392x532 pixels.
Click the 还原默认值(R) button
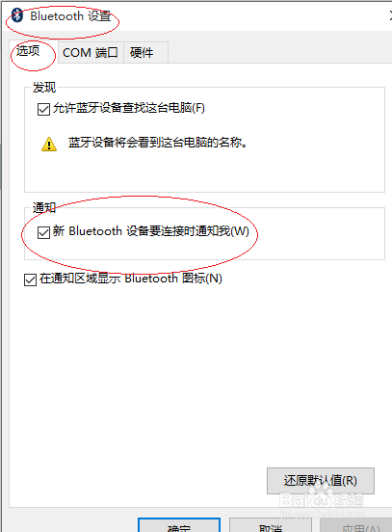click(x=321, y=481)
